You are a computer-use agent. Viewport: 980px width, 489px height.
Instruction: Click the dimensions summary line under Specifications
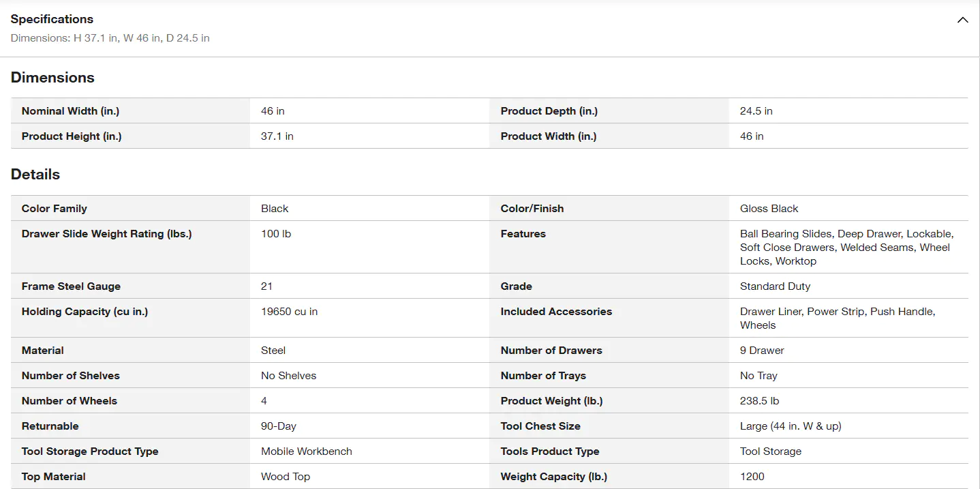tap(110, 38)
